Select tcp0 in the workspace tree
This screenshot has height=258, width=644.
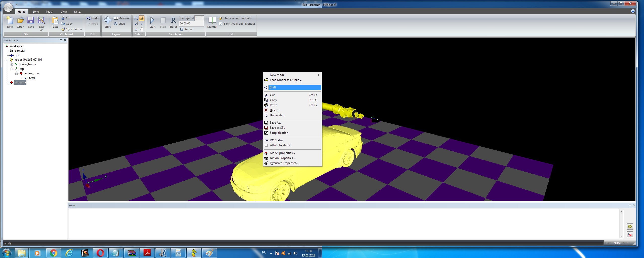tap(32, 78)
